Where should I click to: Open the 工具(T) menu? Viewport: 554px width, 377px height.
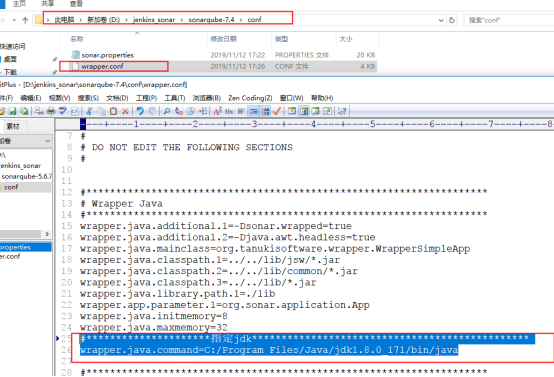pyautogui.click(x=175, y=98)
